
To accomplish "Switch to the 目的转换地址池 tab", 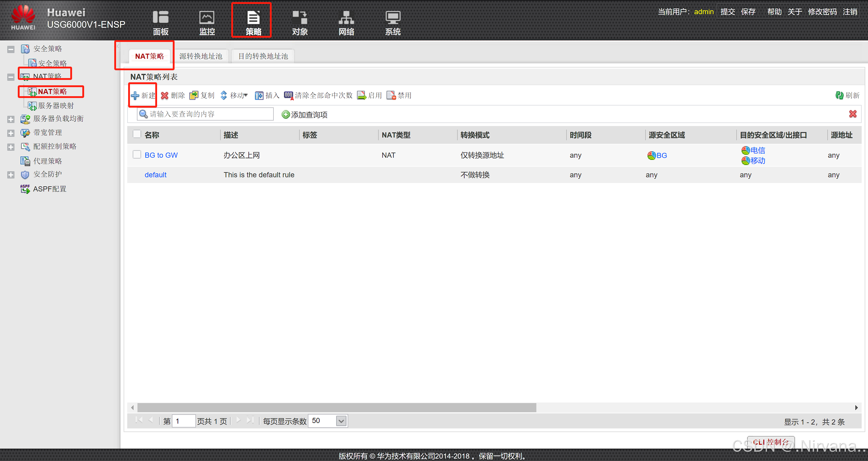I will click(x=263, y=56).
